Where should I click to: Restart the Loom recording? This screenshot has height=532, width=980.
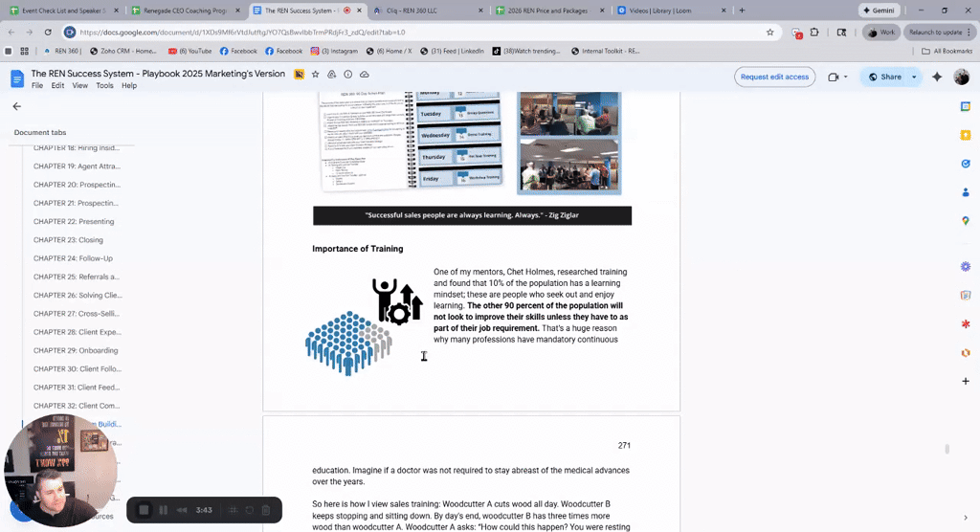[x=250, y=510]
